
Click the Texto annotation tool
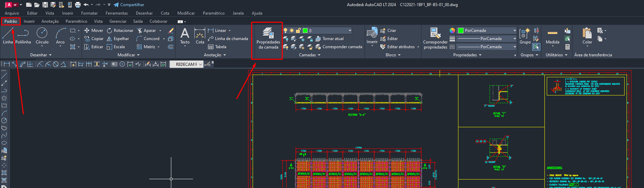pyautogui.click(x=185, y=34)
